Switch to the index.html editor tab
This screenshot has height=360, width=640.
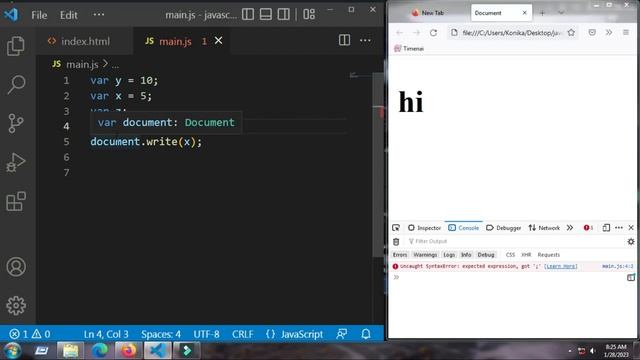[x=84, y=41]
